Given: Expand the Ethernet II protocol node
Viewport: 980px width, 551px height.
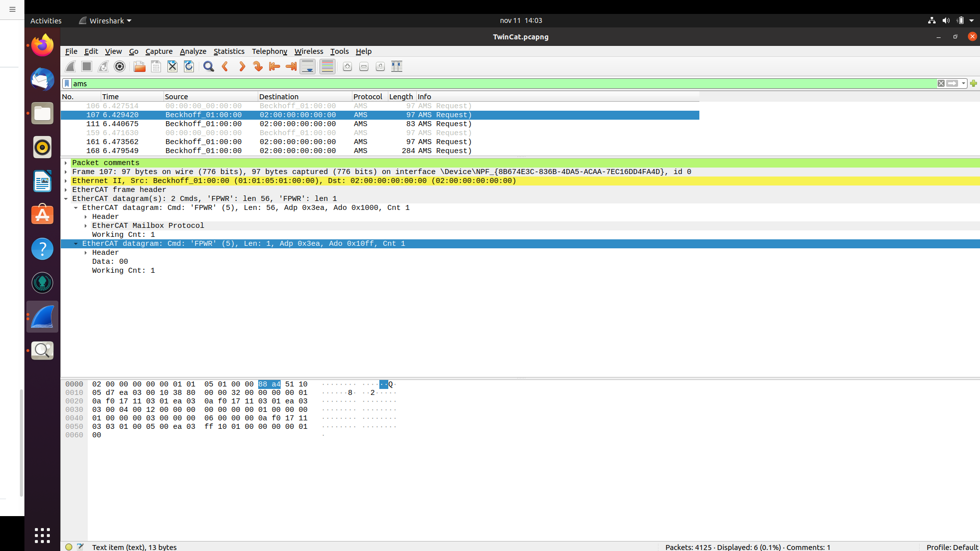Looking at the screenshot, I should click(x=66, y=181).
